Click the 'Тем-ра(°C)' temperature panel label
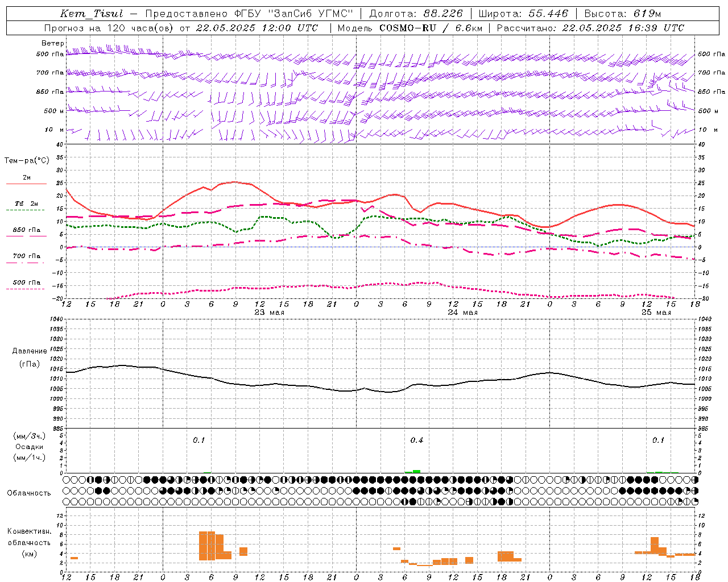Image resolution: width=728 pixels, height=582 pixels. coord(27,161)
